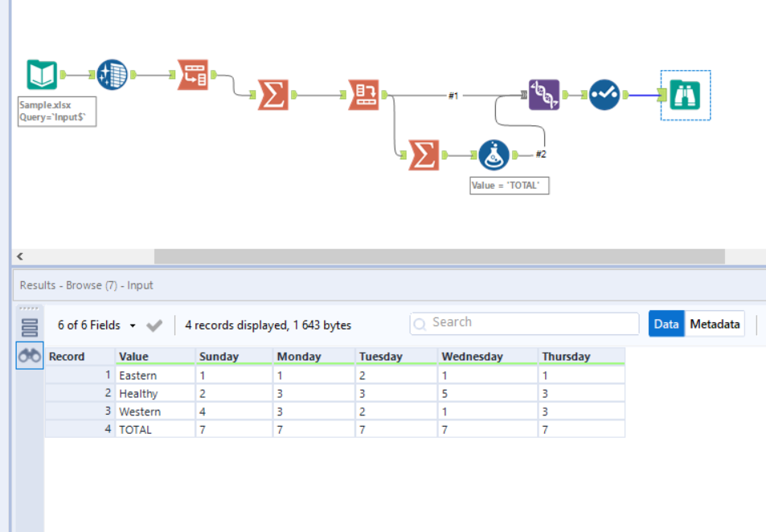The image size is (766, 532).
Task: Open the first Summarize tool
Action: (272, 94)
